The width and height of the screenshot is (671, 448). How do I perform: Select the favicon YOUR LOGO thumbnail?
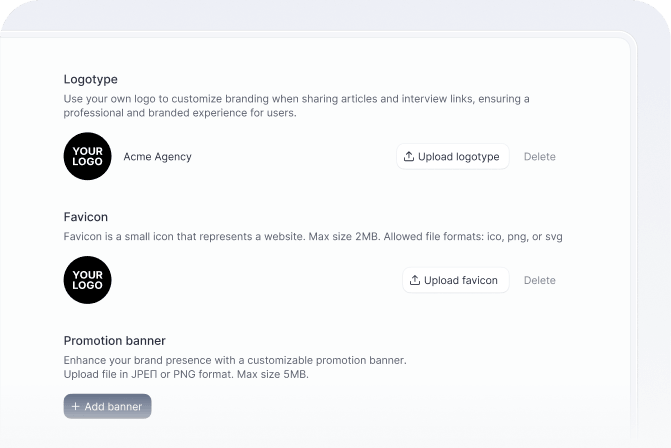(x=88, y=280)
